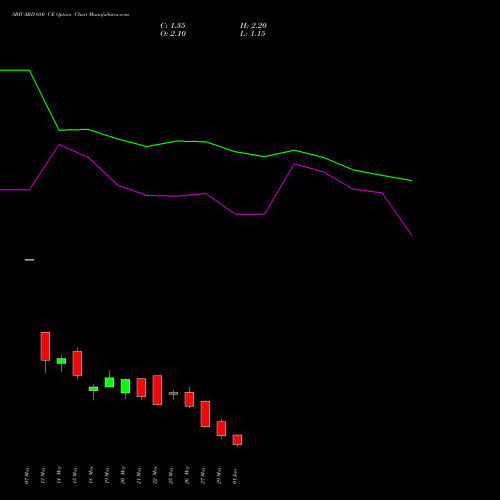Image resolution: width=500 pixels, height=500 pixels.
Task: Click the green indicator line
Action: click(206, 142)
